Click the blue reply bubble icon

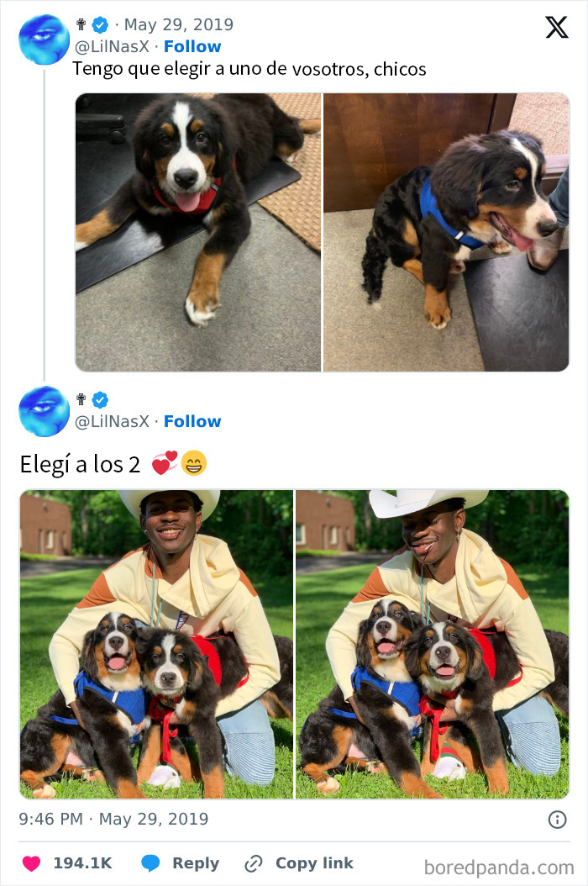coord(150,863)
